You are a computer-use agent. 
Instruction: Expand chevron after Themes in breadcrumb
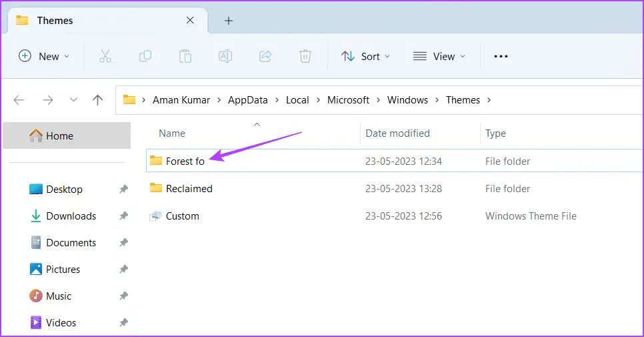pyautogui.click(x=489, y=100)
